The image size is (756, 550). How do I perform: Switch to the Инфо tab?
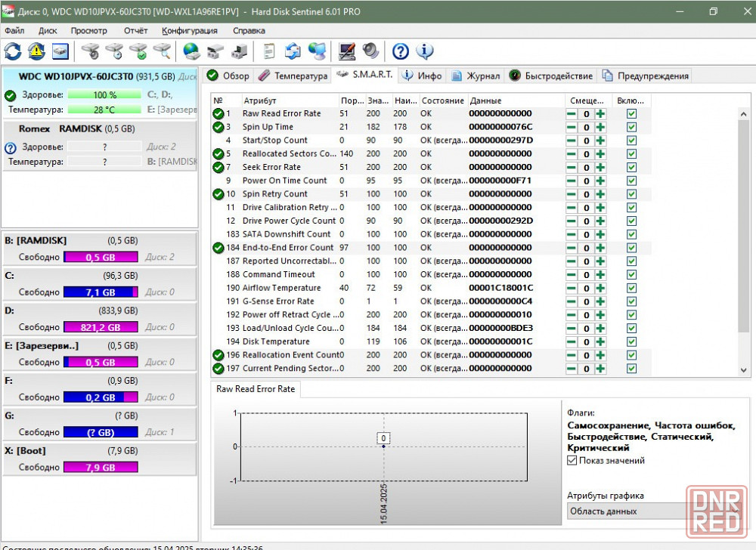coord(422,76)
